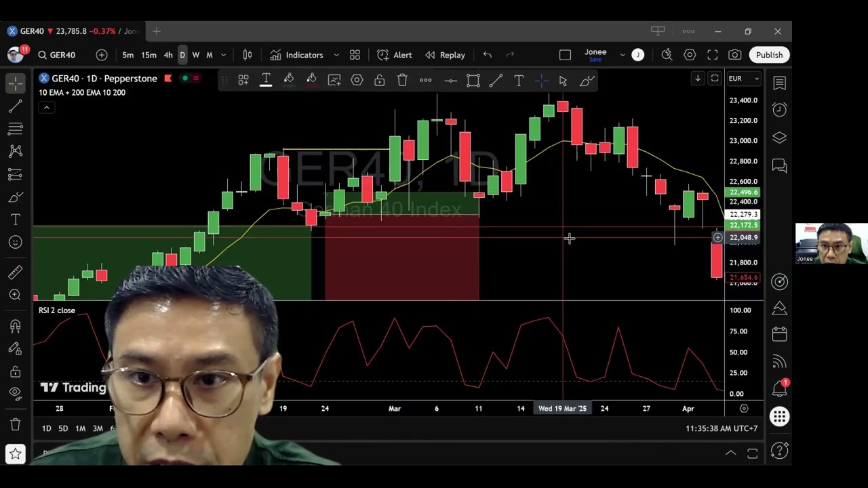Open the EUR currency dropdown
868x488 pixels.
tap(743, 79)
